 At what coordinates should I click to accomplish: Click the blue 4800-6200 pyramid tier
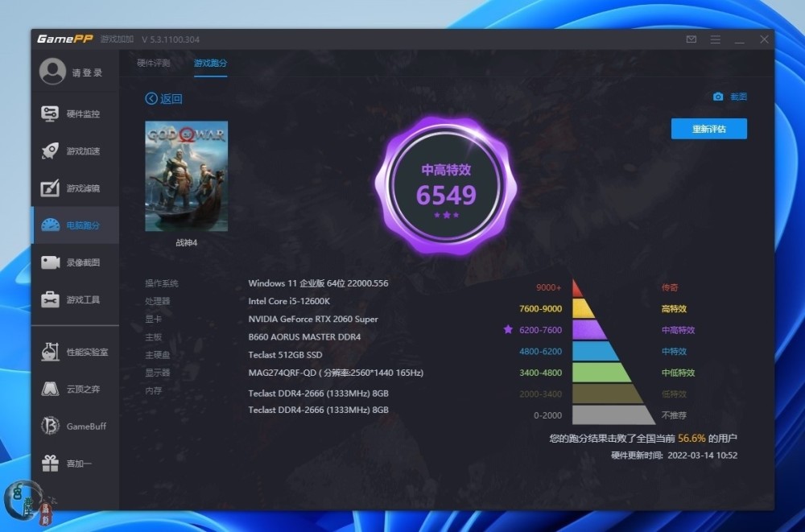click(595, 351)
